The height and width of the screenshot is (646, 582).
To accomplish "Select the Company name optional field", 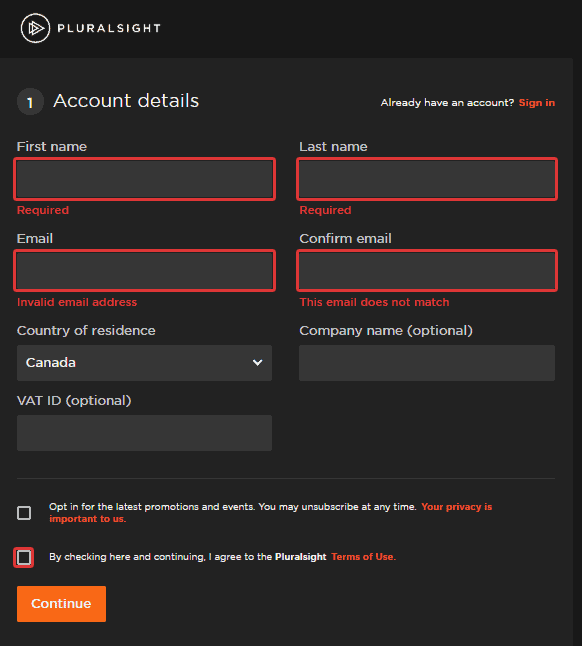I will tap(427, 363).
